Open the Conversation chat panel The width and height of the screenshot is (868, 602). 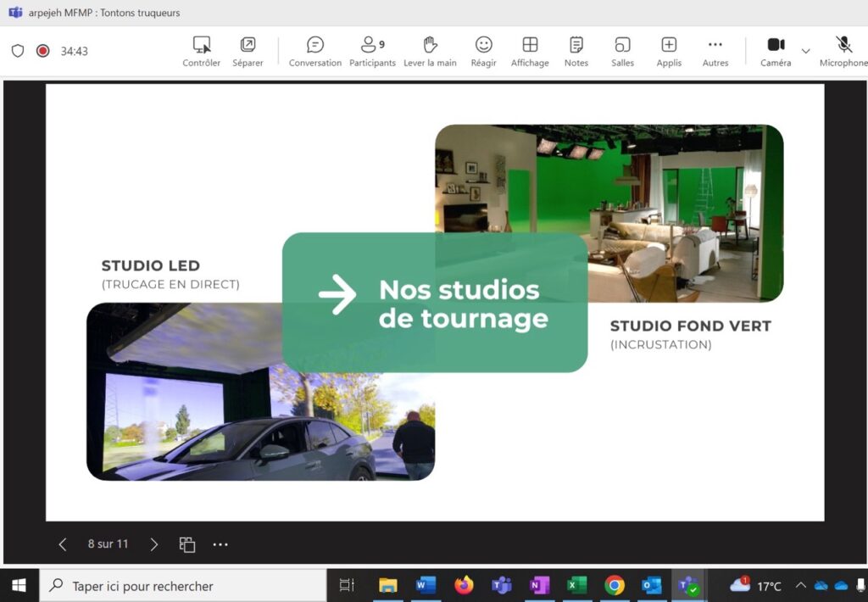(315, 51)
